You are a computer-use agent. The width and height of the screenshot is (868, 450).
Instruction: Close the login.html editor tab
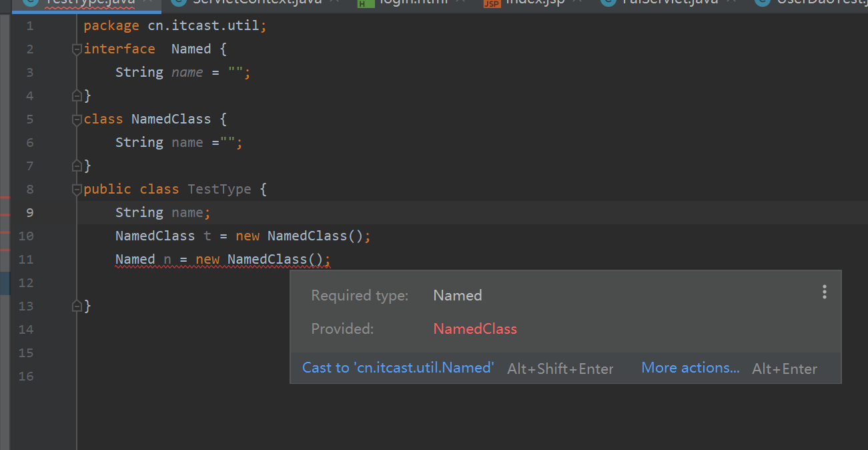tap(460, 2)
